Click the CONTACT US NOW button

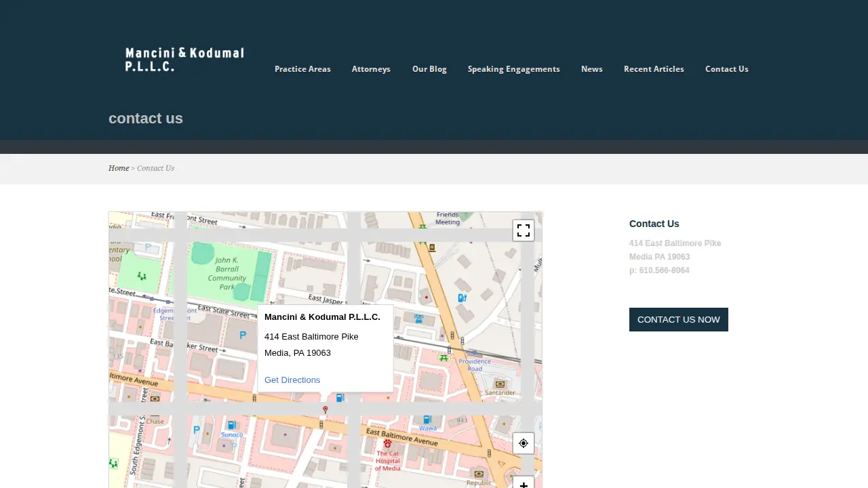pos(679,319)
